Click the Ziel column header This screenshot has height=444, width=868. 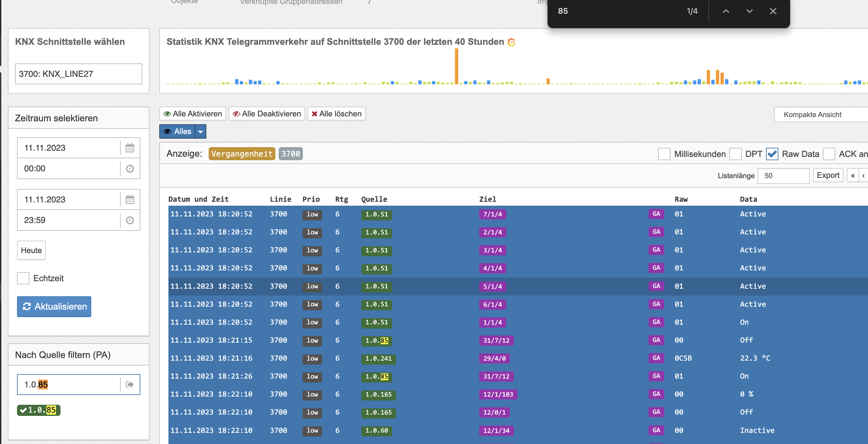pyautogui.click(x=488, y=199)
